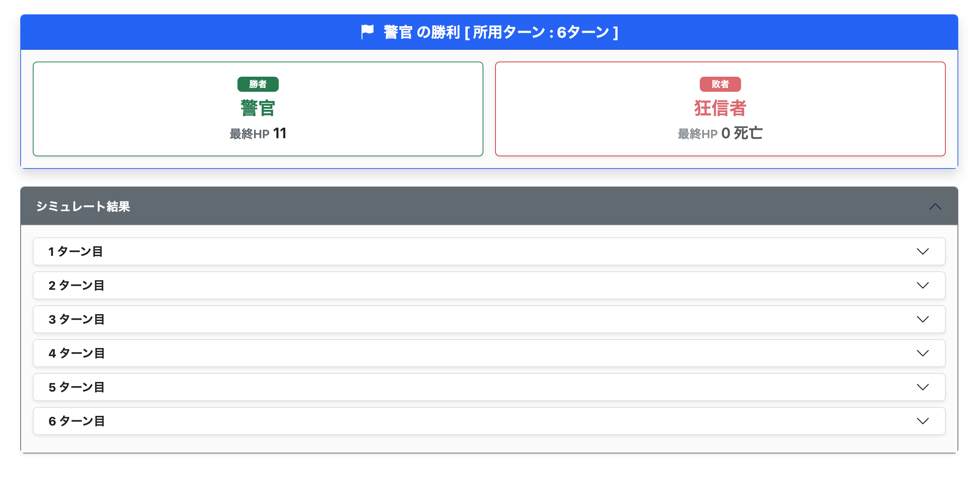
Task: Click the flag icon in the result banner
Action: pos(367,32)
